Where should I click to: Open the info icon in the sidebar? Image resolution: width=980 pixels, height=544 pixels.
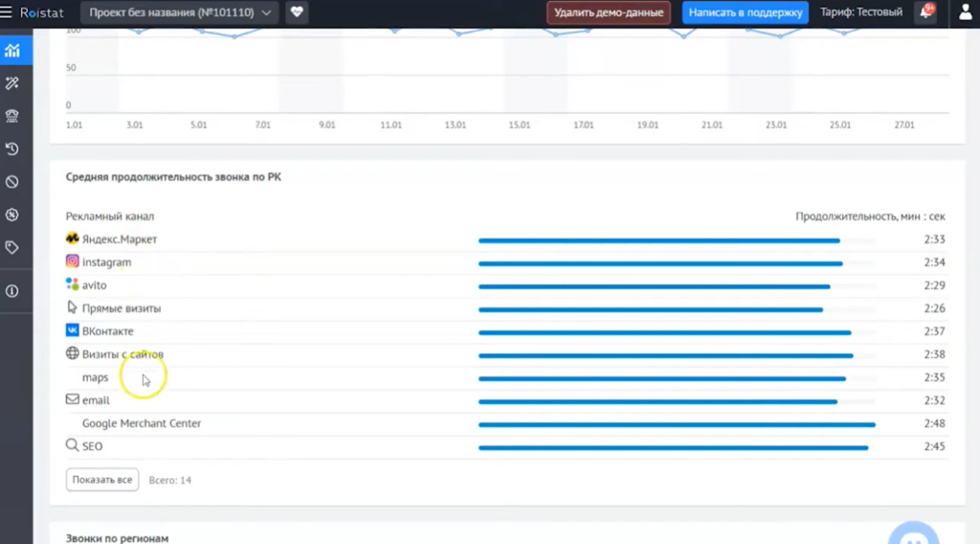(x=12, y=291)
